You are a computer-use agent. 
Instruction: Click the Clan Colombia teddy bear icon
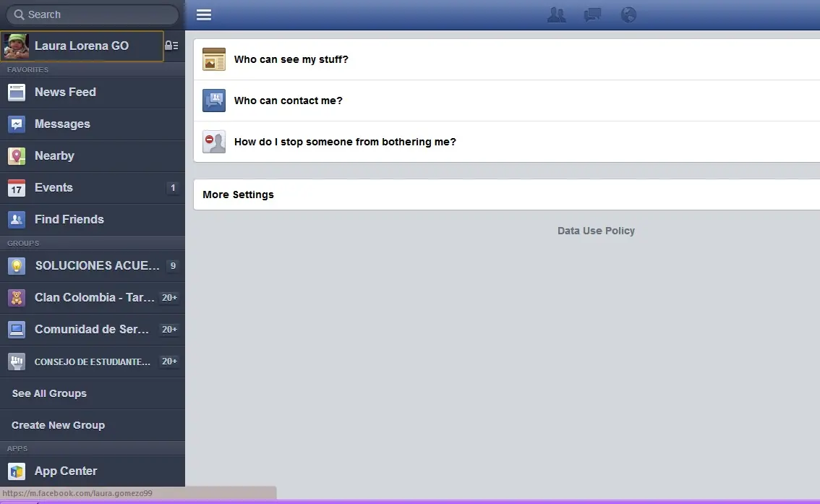17,298
